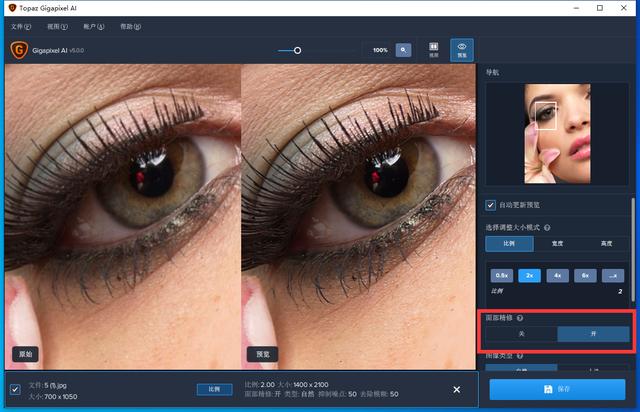Switch to split view icon in toolbar
This screenshot has height=412, width=640.
pos(434,49)
